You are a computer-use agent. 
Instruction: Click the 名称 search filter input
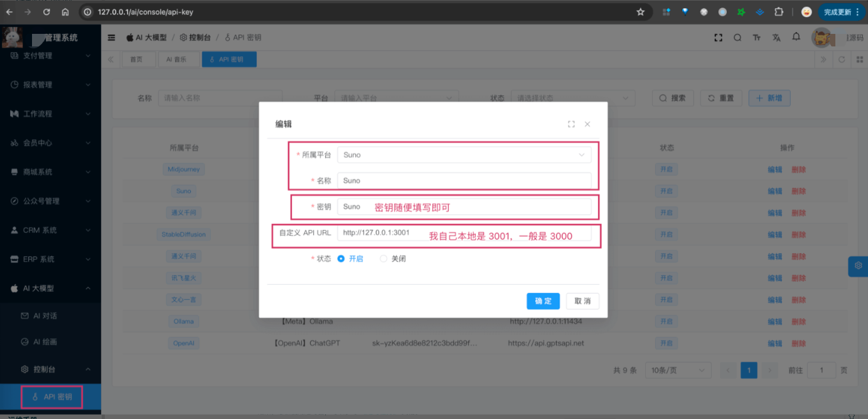coord(220,98)
